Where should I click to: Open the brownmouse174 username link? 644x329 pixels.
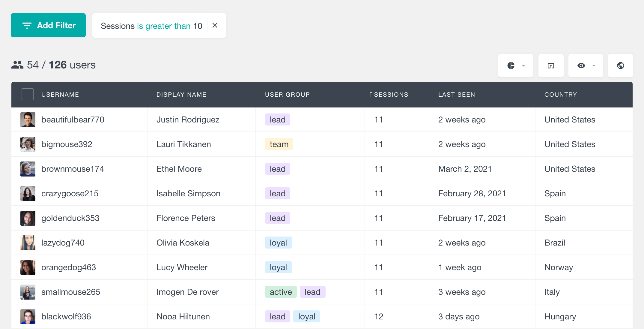point(73,169)
